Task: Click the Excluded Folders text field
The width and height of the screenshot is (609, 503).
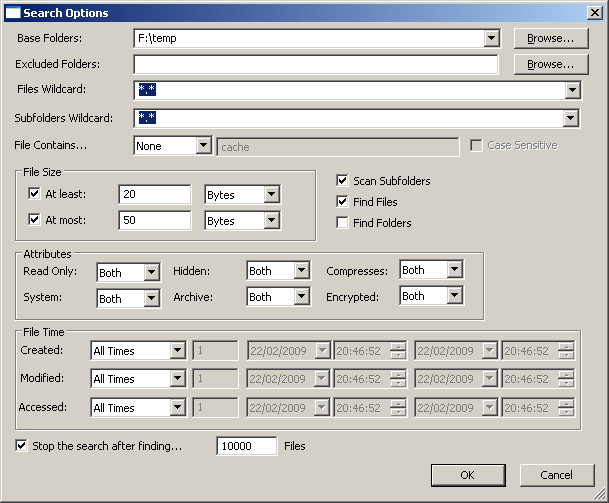Action: (316, 64)
